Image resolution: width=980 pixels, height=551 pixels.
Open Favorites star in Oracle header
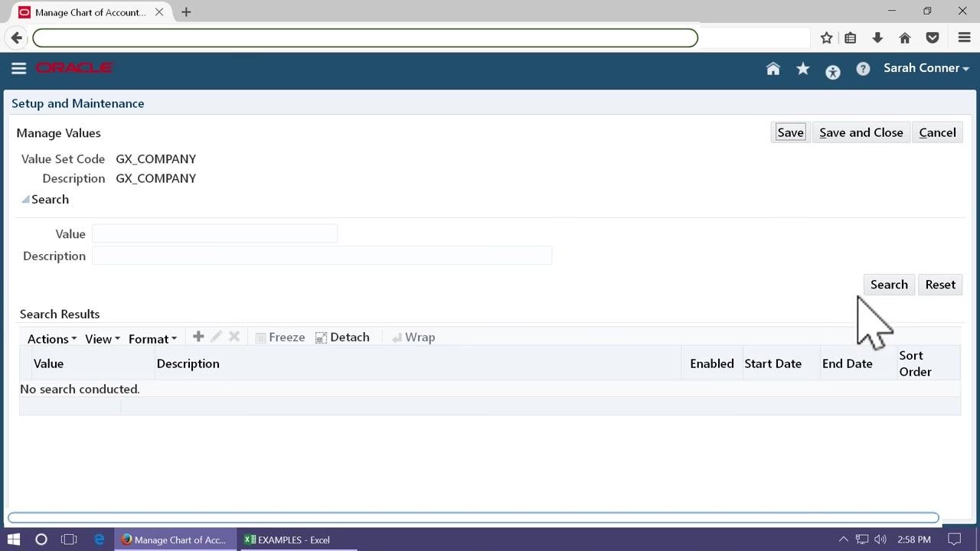pyautogui.click(x=803, y=69)
